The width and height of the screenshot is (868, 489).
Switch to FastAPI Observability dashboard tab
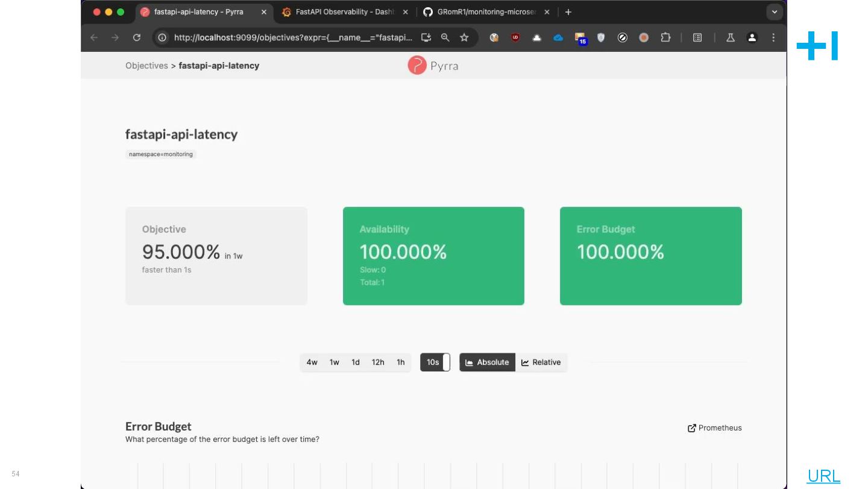point(345,12)
